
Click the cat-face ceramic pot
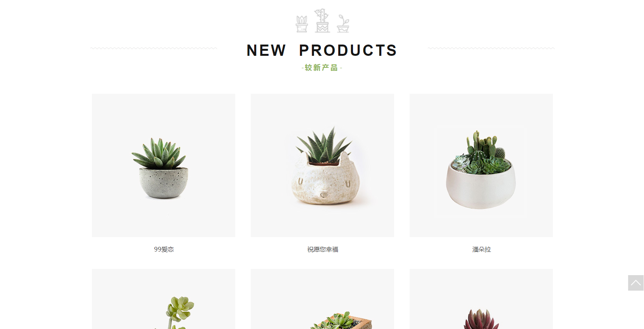[x=325, y=182]
